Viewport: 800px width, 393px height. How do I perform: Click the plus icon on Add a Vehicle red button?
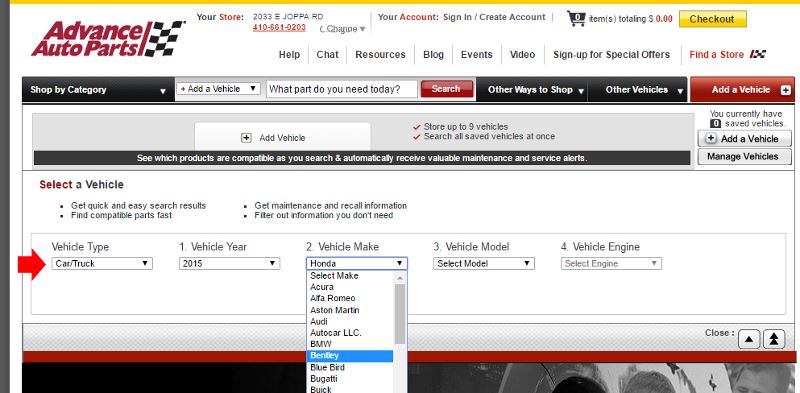point(786,90)
